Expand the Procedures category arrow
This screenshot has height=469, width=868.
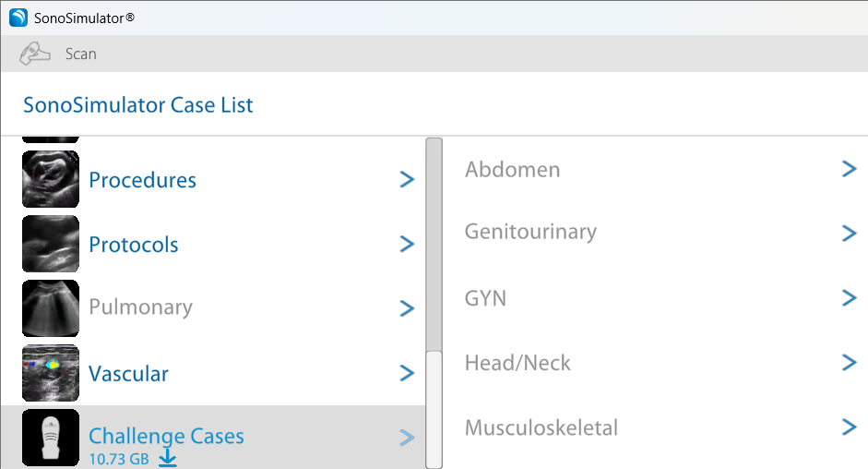coord(407,179)
